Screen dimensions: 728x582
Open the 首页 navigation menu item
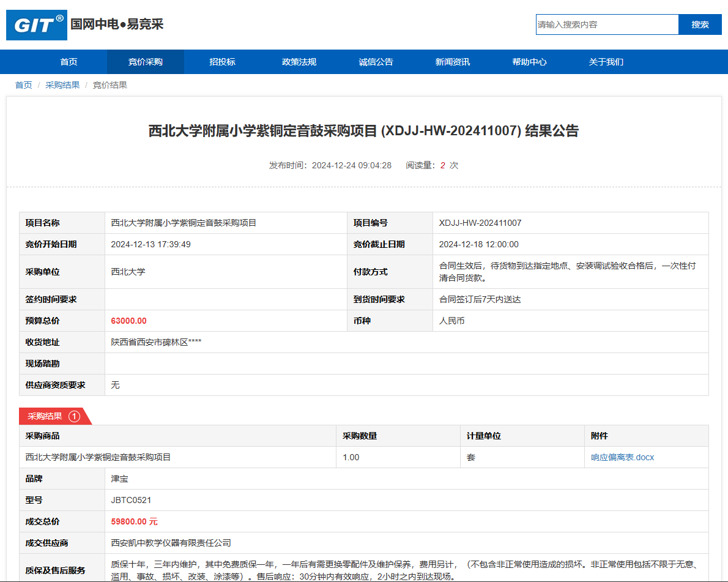click(x=69, y=62)
